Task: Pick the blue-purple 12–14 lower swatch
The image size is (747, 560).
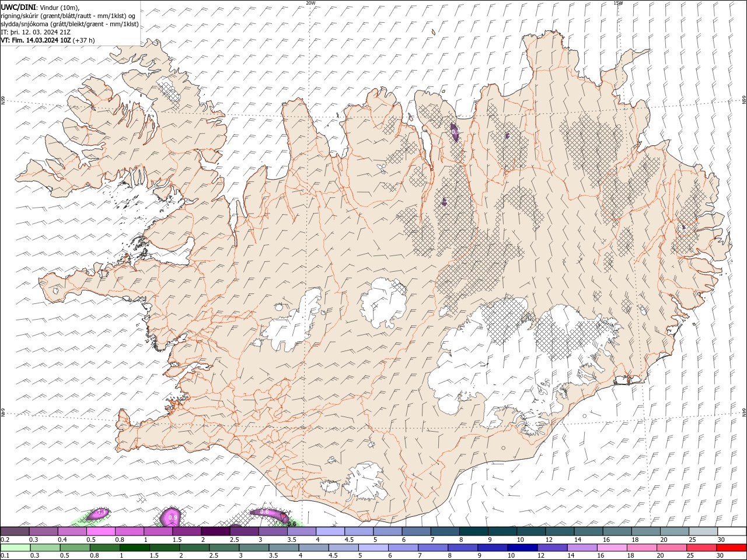Action: pyautogui.click(x=551, y=548)
